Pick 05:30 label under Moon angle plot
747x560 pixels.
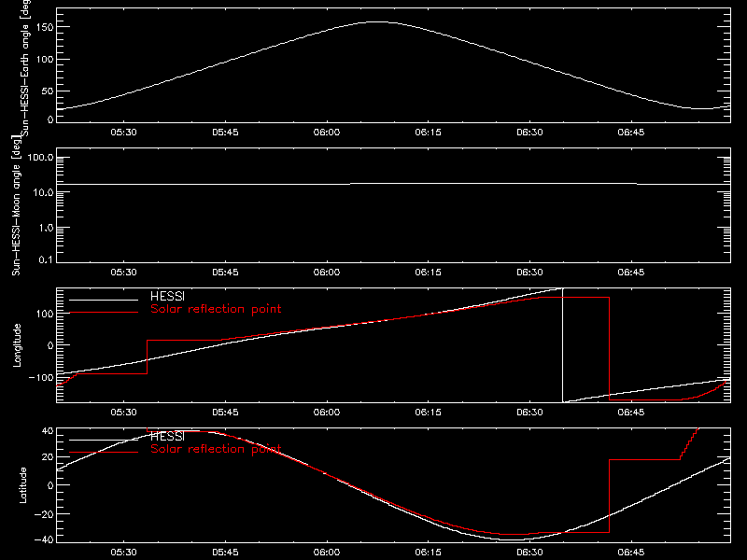click(x=123, y=273)
